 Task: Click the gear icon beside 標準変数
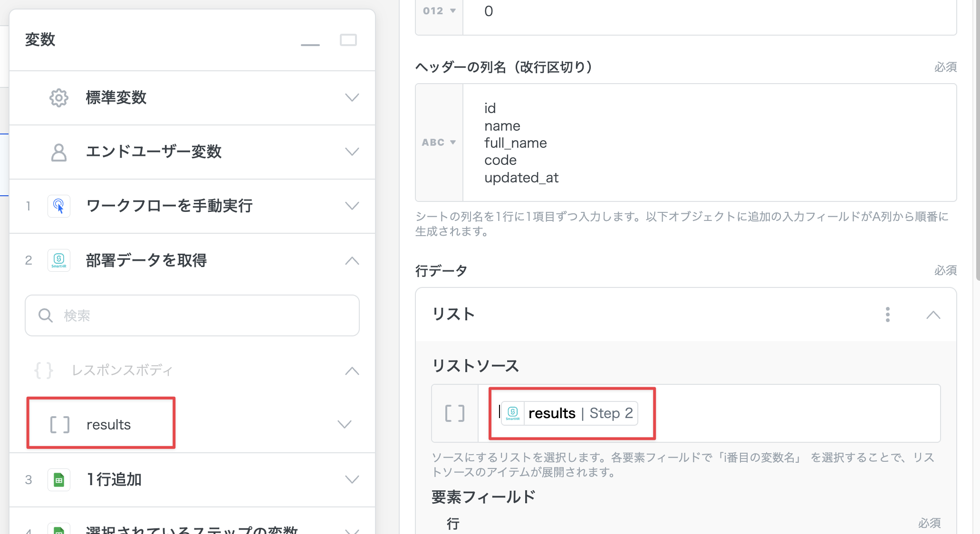(58, 98)
